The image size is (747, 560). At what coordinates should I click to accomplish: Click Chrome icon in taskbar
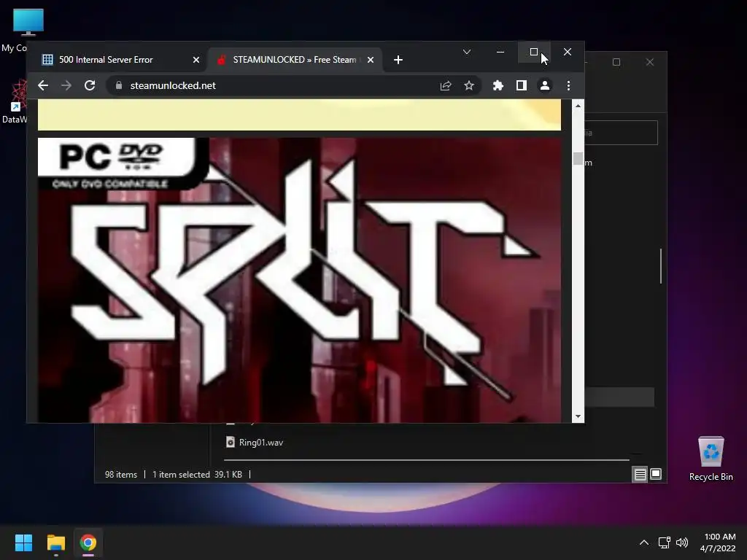point(88,542)
